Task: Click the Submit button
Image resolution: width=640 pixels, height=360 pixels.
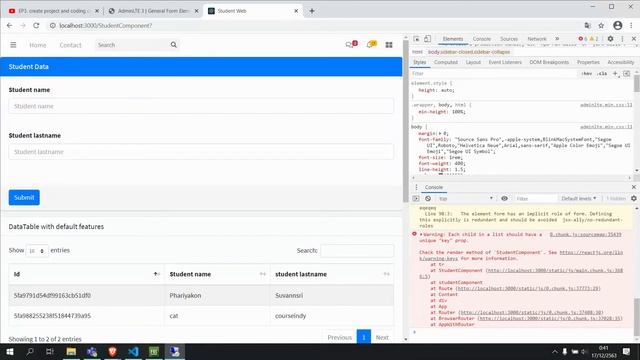Action: coord(24,198)
